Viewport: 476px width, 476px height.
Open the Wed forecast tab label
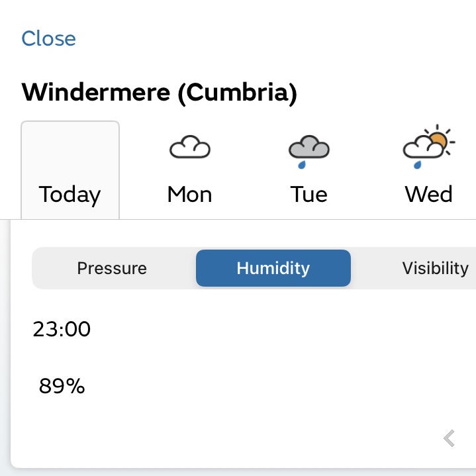pyautogui.click(x=429, y=195)
